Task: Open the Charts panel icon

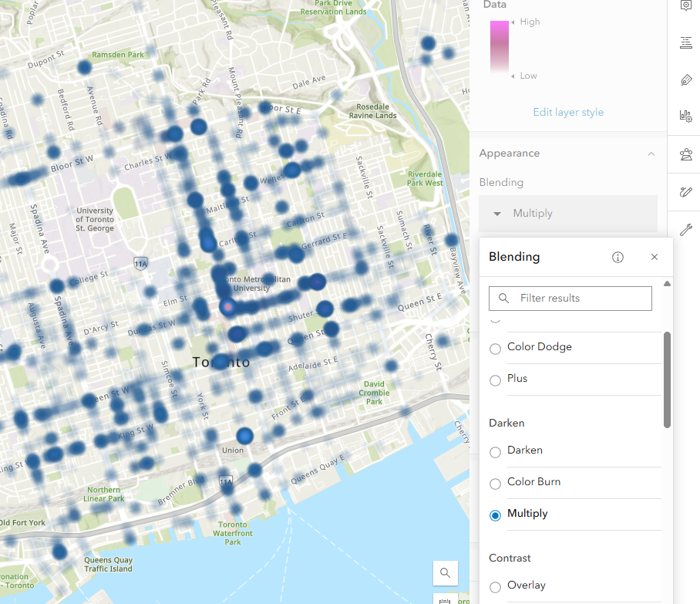Action: 685,116
